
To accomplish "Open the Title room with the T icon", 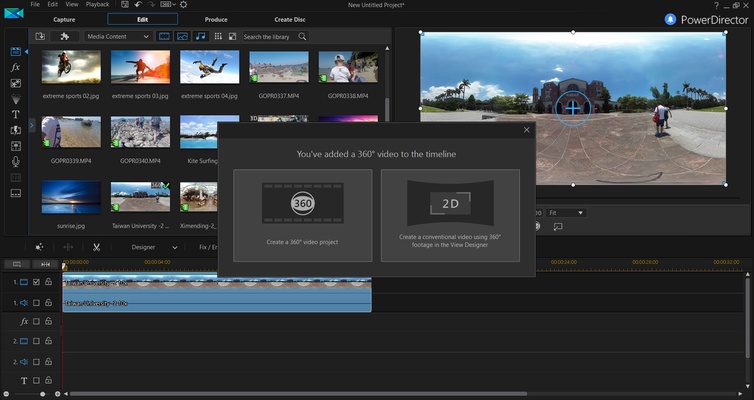I will coord(16,114).
